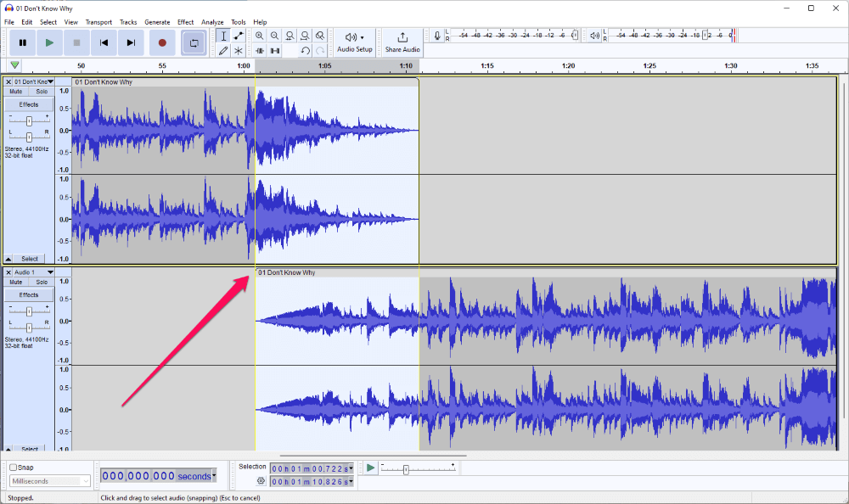The image size is (849, 504).
Task: Mute the Audio 1 track
Action: (16, 282)
